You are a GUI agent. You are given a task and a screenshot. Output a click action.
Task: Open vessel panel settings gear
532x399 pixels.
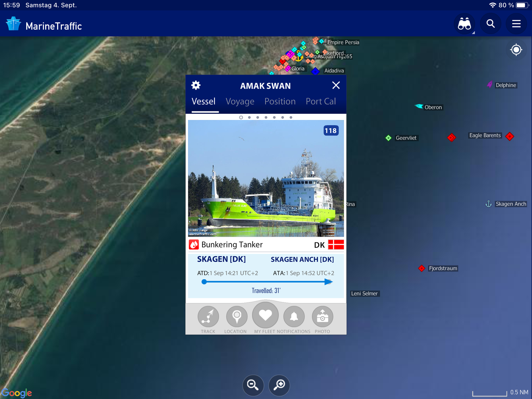(x=196, y=85)
